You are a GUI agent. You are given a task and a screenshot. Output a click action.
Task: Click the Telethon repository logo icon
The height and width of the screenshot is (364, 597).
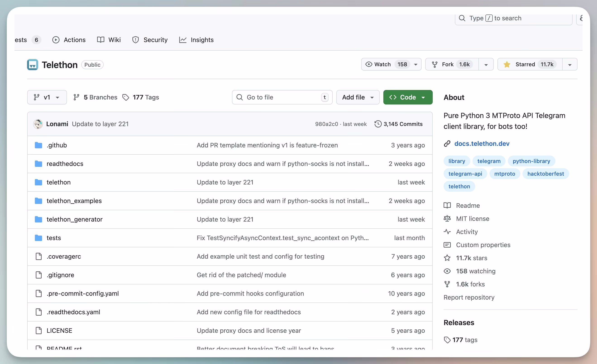pyautogui.click(x=32, y=65)
